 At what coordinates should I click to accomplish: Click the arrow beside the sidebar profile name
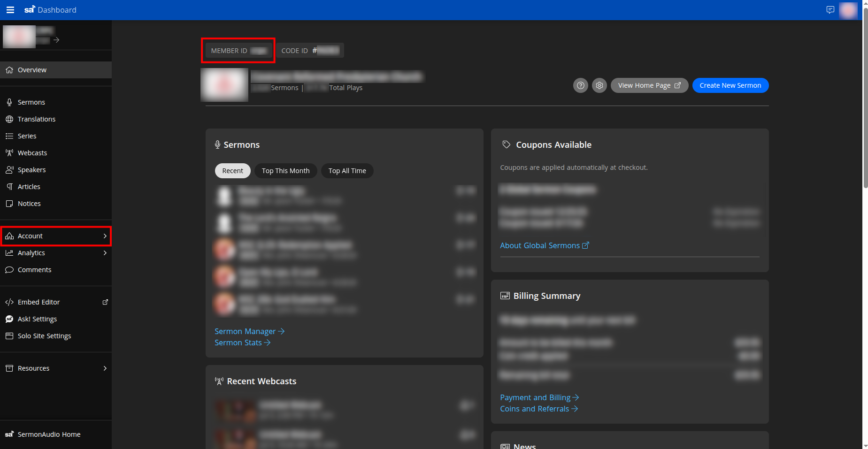pyautogui.click(x=56, y=40)
